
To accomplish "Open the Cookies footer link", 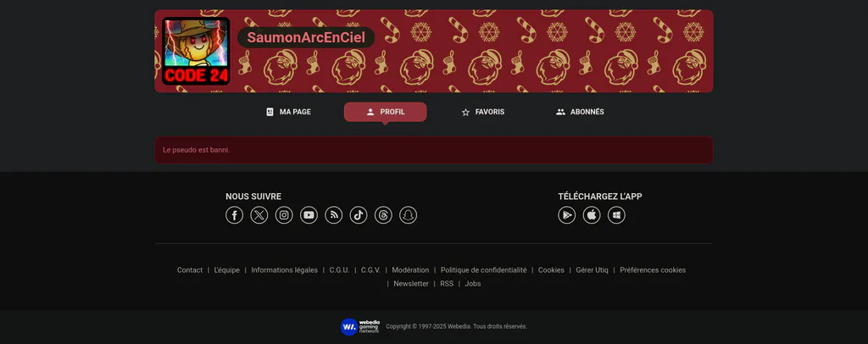I will (x=551, y=270).
